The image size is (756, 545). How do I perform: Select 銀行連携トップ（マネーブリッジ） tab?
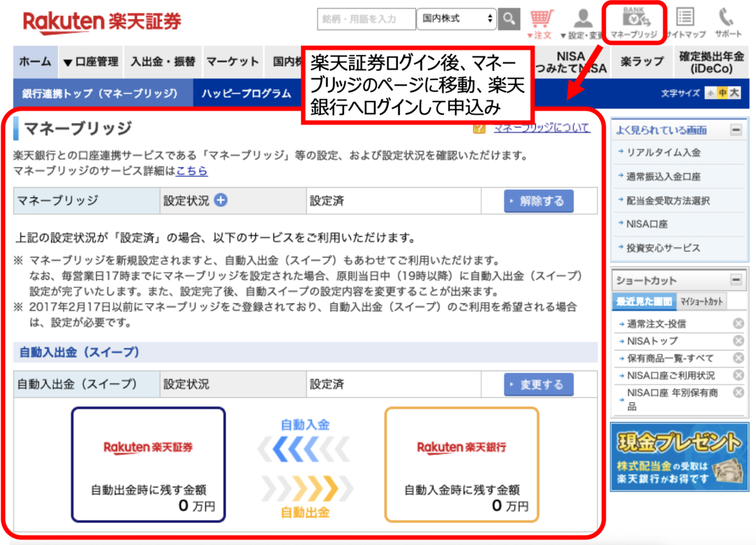click(103, 93)
